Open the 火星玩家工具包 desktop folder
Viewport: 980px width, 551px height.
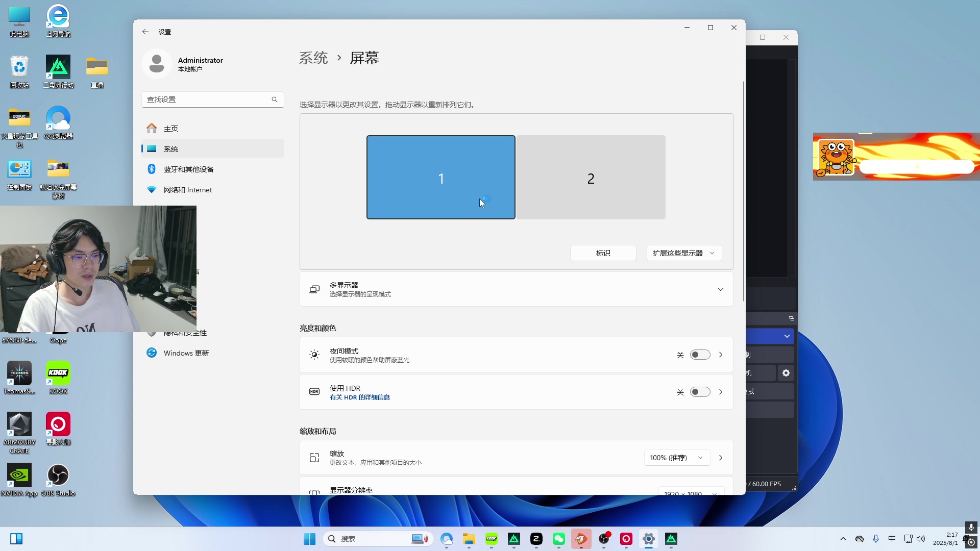pyautogui.click(x=19, y=127)
